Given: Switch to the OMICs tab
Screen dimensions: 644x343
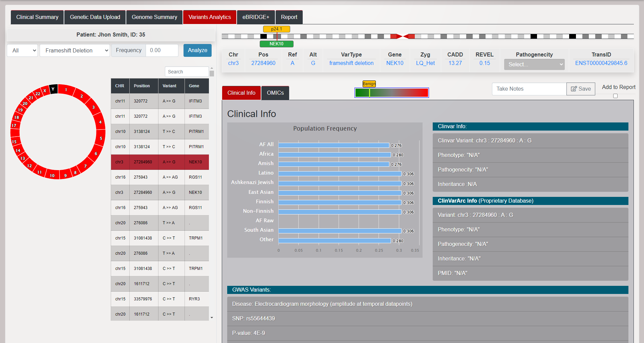Looking at the screenshot, I should (x=275, y=93).
